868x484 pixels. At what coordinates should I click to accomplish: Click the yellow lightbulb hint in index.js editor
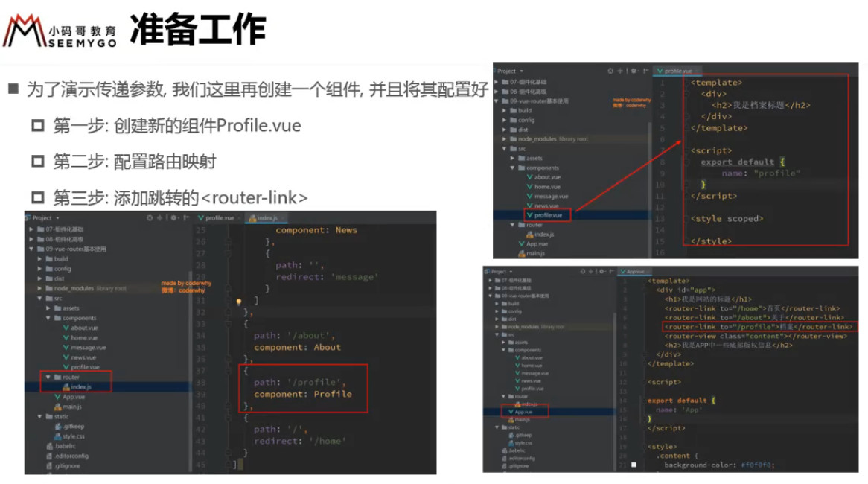[239, 302]
